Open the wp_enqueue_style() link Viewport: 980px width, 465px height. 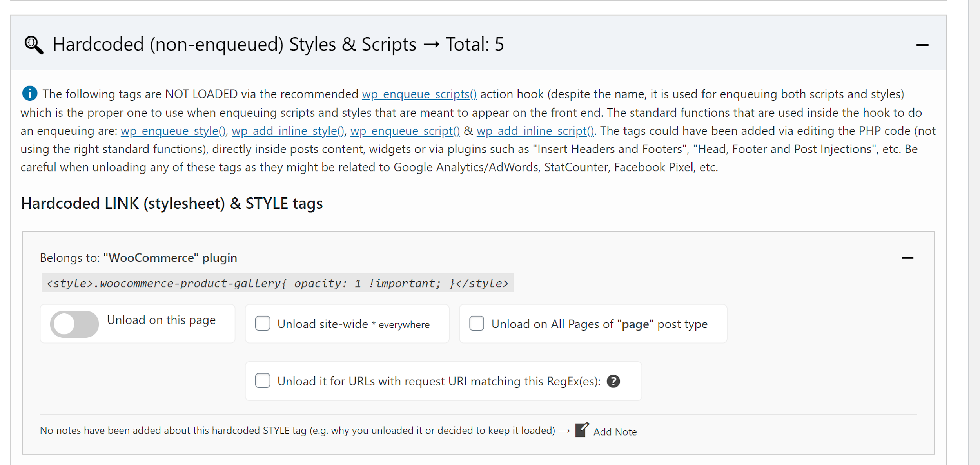point(173,131)
